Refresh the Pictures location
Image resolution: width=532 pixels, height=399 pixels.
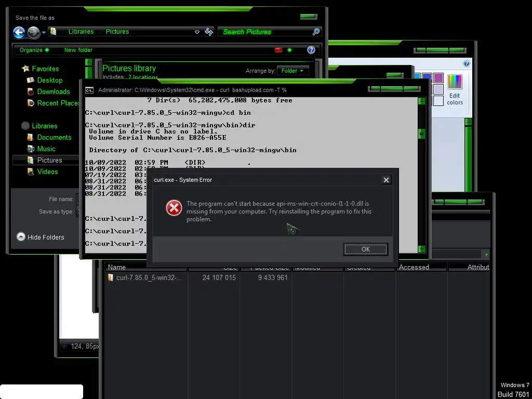(209, 32)
